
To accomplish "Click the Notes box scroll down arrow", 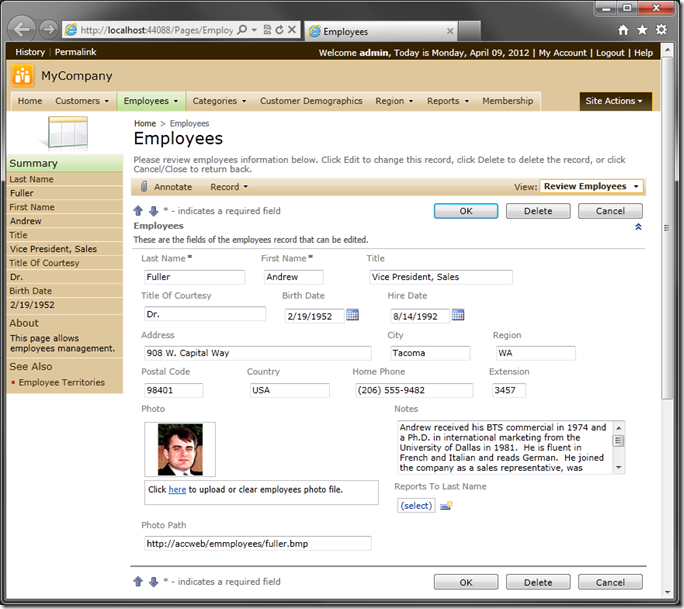I will (618, 468).
